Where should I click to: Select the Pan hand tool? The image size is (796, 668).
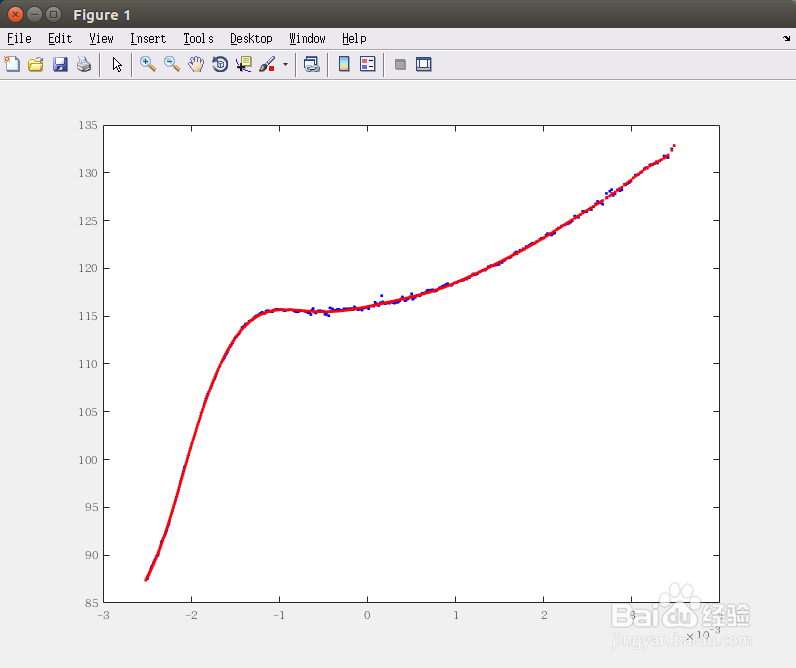pos(196,64)
